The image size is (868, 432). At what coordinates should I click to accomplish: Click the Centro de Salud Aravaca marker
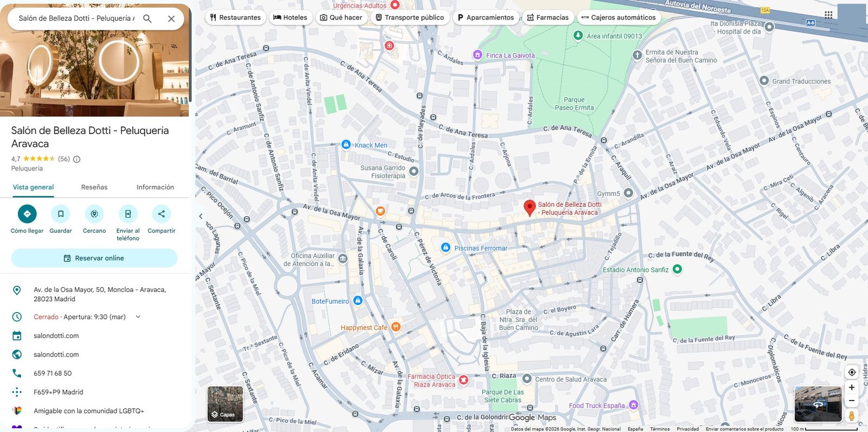[526, 378]
